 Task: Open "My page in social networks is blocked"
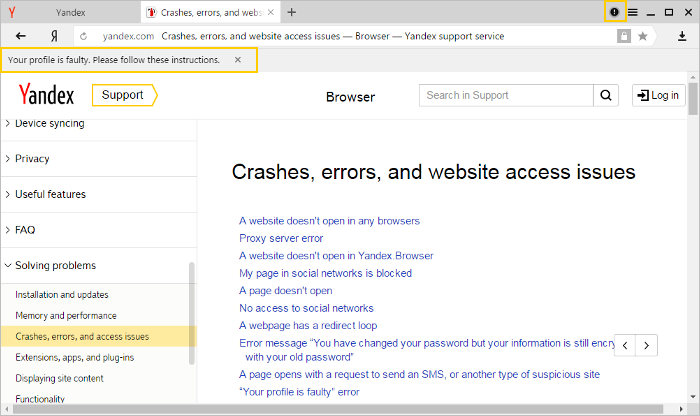point(325,273)
